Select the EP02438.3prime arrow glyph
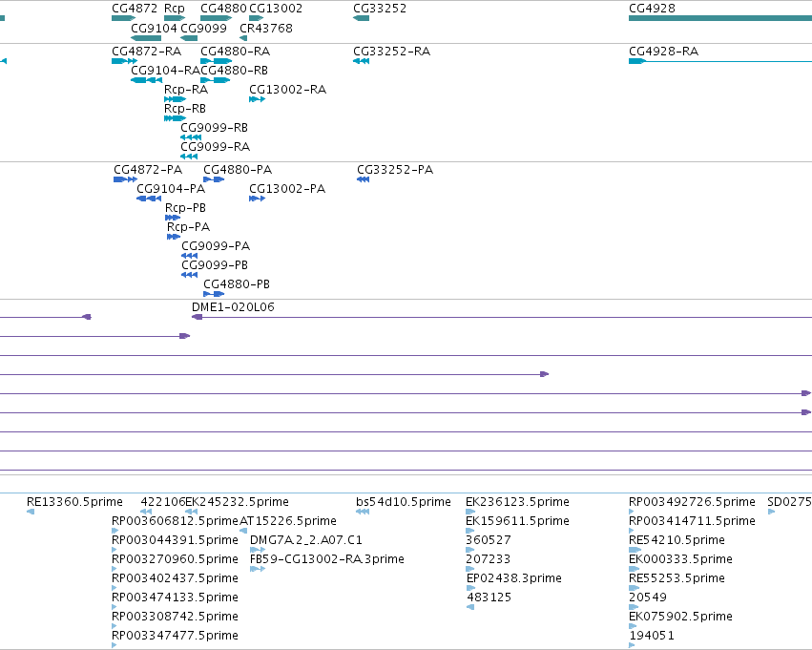Screen dimensions: 812x650 point(470,588)
